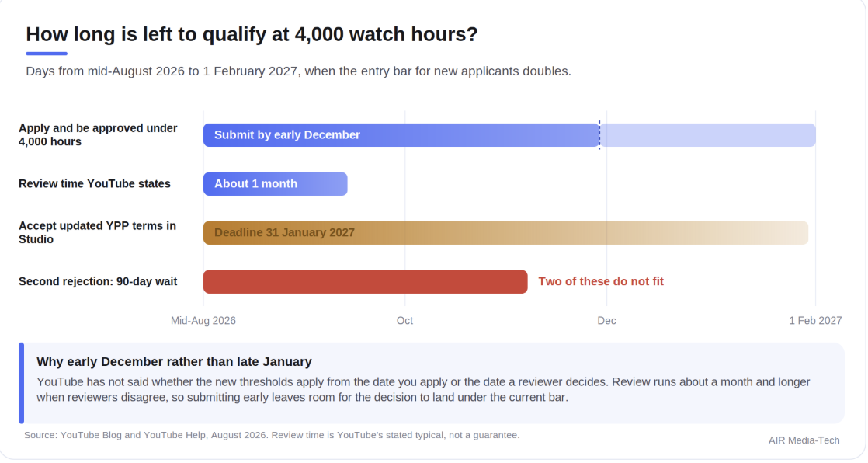Screen dimensions: 868x463
Task: Click the 'AIR Media-Tech' credit text
Action: click(x=804, y=440)
